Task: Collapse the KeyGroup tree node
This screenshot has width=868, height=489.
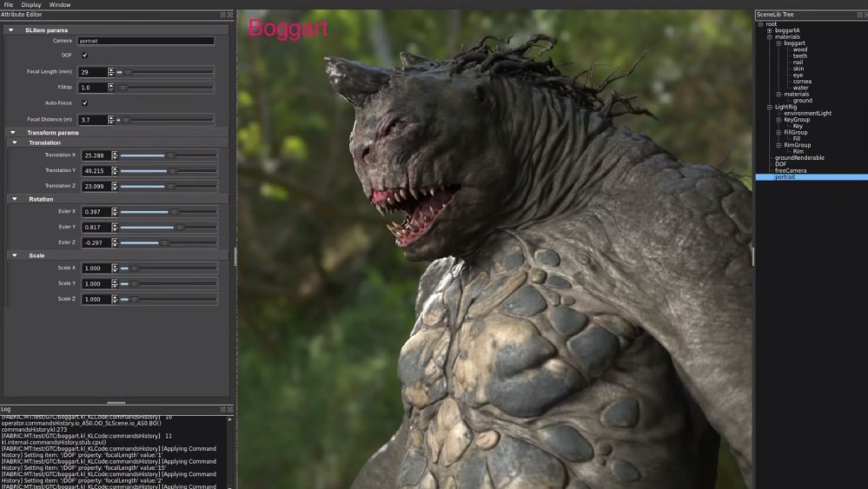Action: pyautogui.click(x=779, y=120)
